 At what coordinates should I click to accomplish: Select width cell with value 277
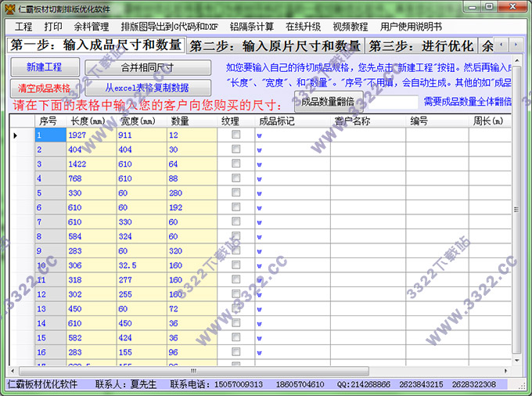(x=142, y=280)
